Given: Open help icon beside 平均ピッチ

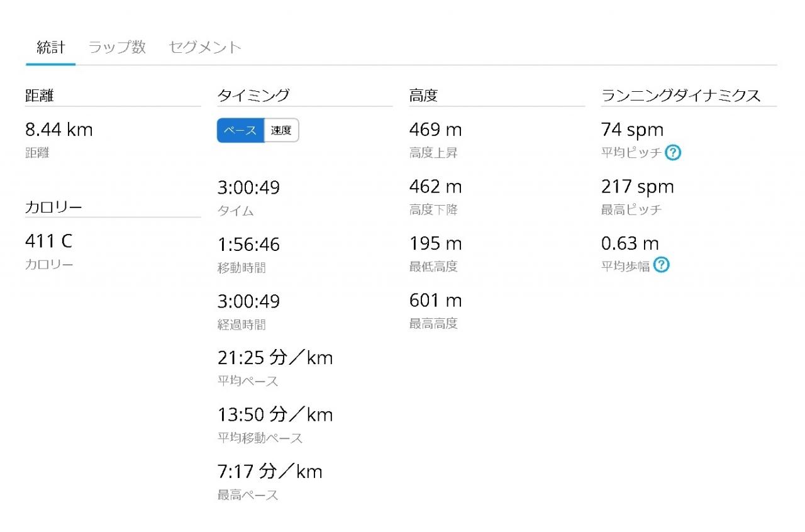Looking at the screenshot, I should tap(674, 153).
